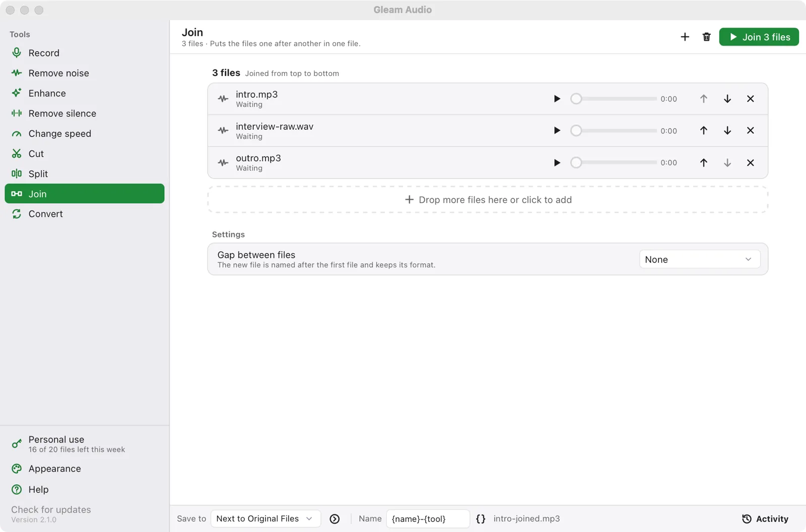Remove interview-raw.wav from the list
The image size is (806, 532).
pos(750,130)
